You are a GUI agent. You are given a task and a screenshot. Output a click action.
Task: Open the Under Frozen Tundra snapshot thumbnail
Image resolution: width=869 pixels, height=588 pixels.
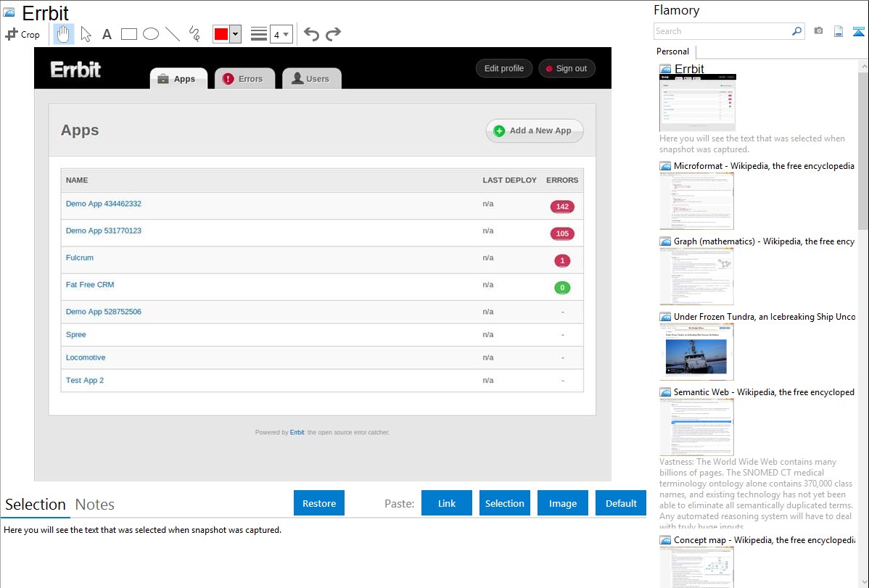(x=696, y=351)
